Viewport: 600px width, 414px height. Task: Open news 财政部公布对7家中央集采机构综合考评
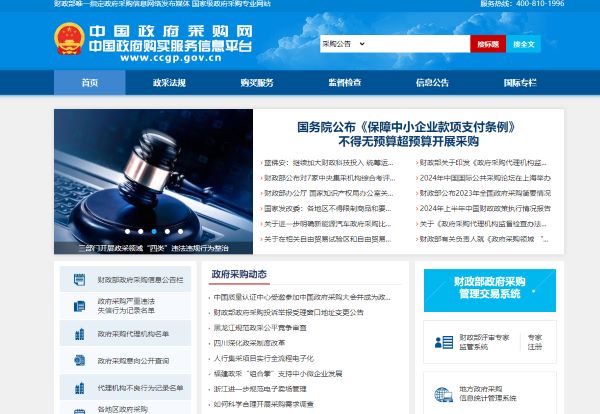pos(329,178)
